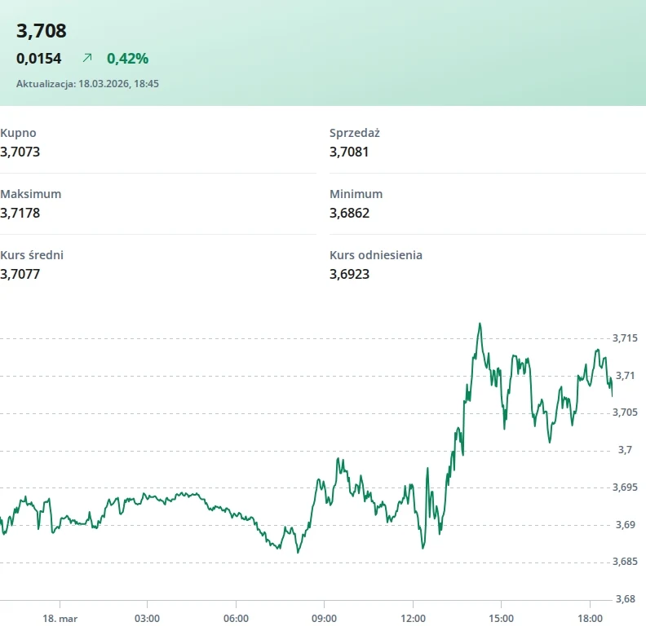Click the 18. mar date axis label
The image size is (646, 644).
(x=60, y=619)
